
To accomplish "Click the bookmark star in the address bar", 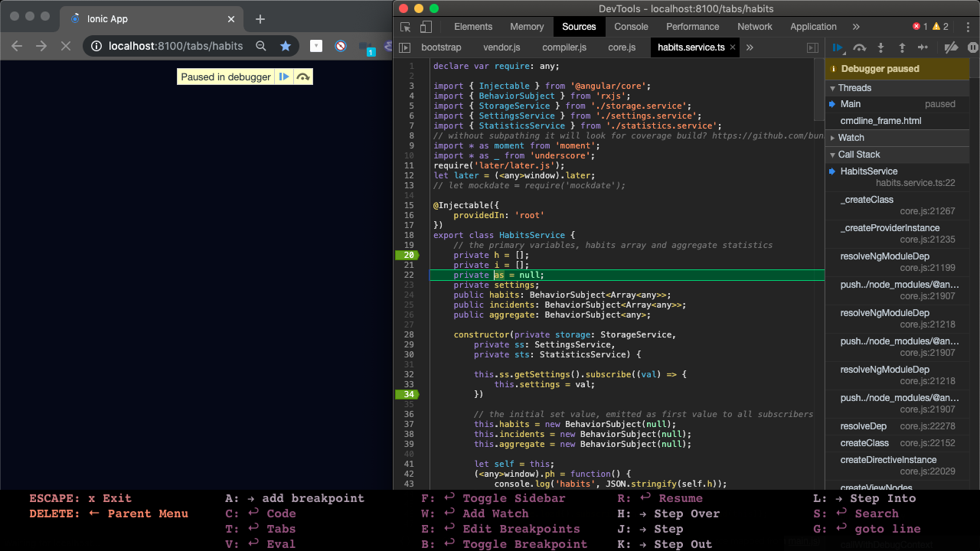I will tap(286, 46).
